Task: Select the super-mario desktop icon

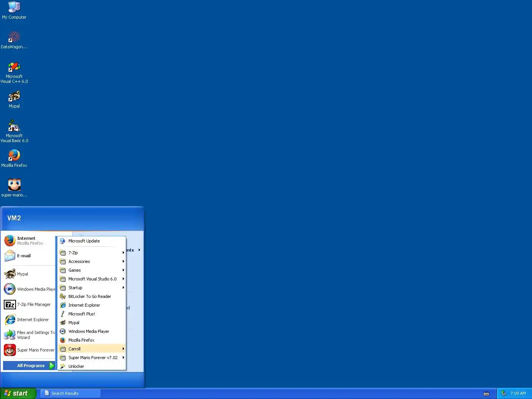Action: tap(14, 188)
